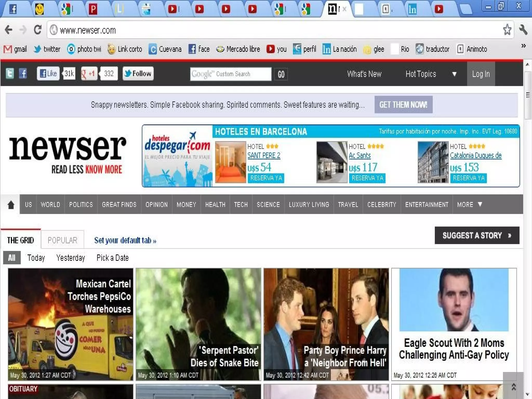Screen dimensions: 532x399
Task: Open the GREAT FINDS section
Action: 119,204
